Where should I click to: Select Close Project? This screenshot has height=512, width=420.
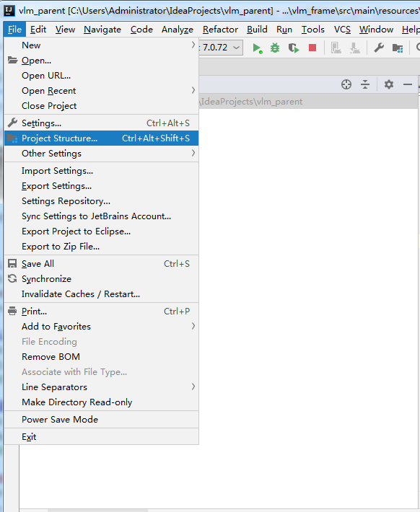(101, 106)
